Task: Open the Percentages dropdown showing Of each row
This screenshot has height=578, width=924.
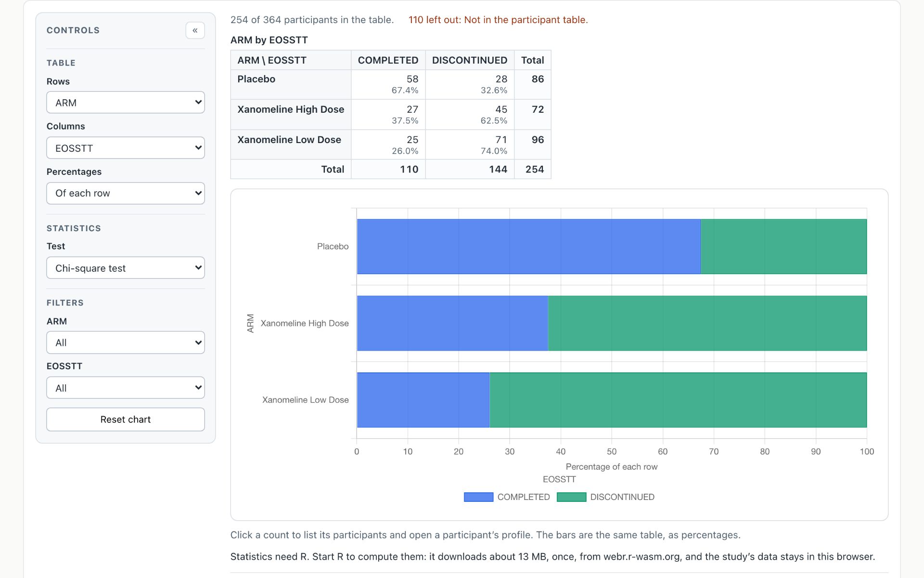Action: [x=126, y=193]
